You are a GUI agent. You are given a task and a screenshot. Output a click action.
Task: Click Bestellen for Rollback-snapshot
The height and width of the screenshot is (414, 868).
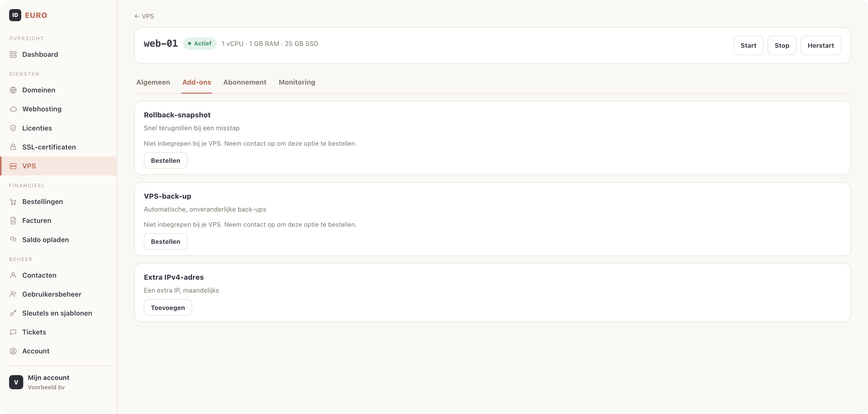pyautogui.click(x=166, y=161)
